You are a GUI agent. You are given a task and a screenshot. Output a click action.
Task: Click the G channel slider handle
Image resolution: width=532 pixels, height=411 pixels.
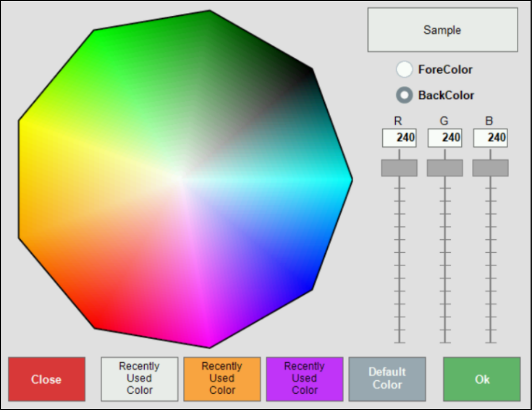click(445, 168)
